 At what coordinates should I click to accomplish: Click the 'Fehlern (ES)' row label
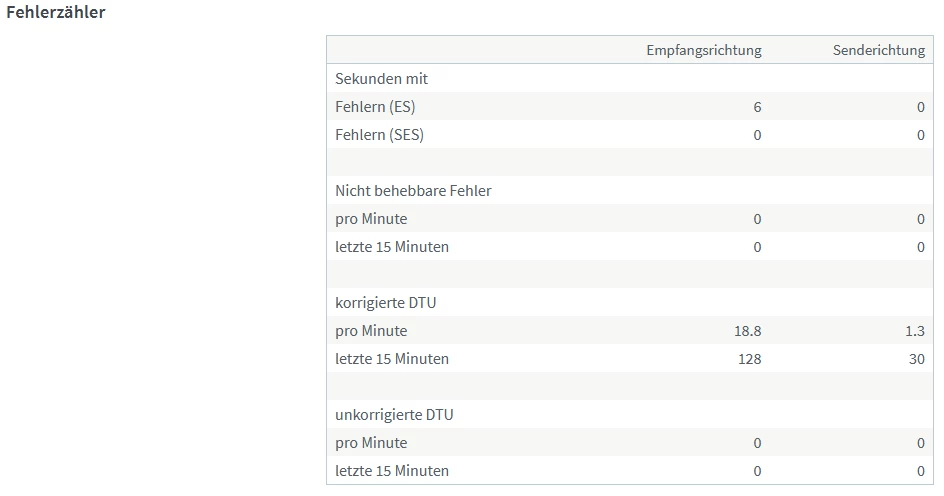[x=375, y=107]
